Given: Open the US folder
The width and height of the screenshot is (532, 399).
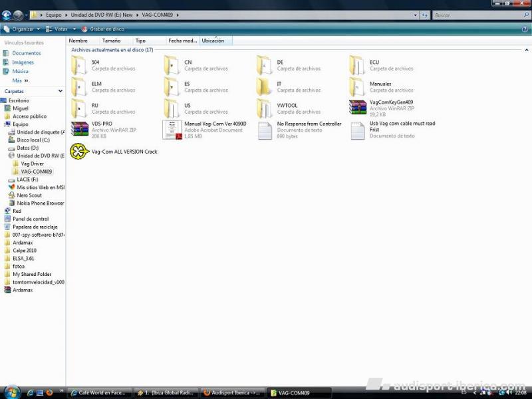Looking at the screenshot, I should tap(197, 108).
